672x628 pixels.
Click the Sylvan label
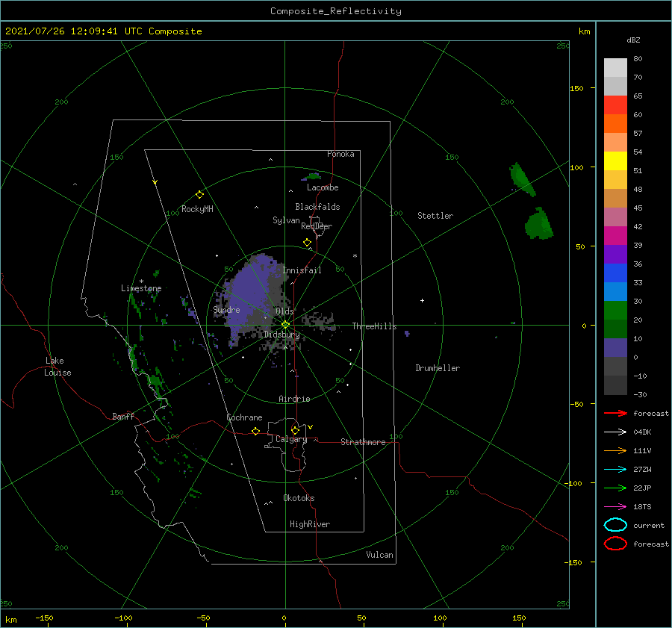coord(286,220)
